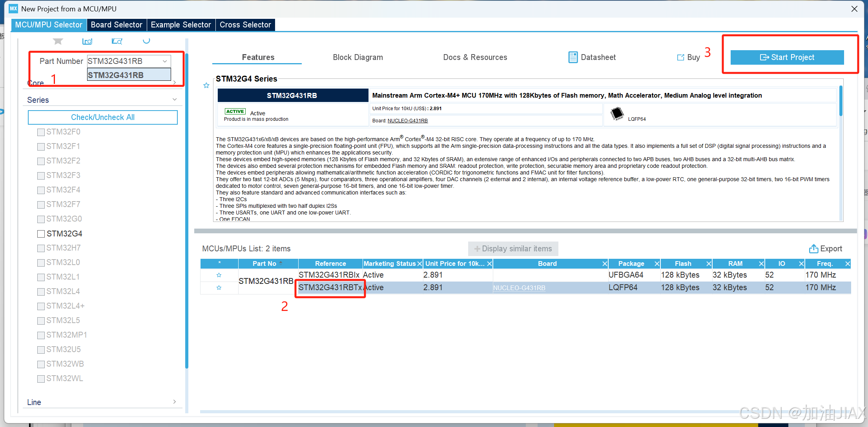Remove the IO column via X

tap(801, 264)
